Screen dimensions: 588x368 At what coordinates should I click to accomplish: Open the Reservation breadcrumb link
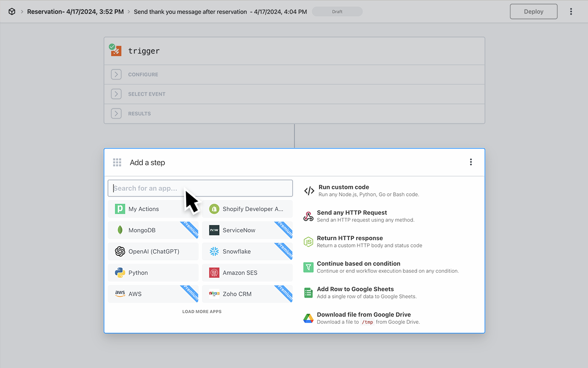pos(75,11)
